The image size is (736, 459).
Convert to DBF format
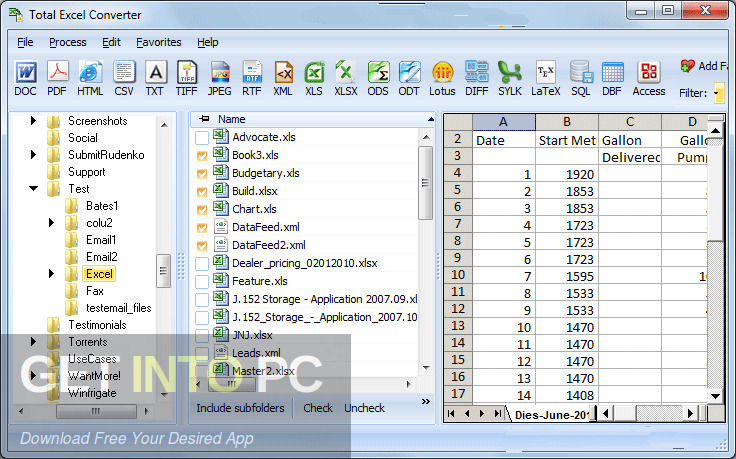(612, 78)
